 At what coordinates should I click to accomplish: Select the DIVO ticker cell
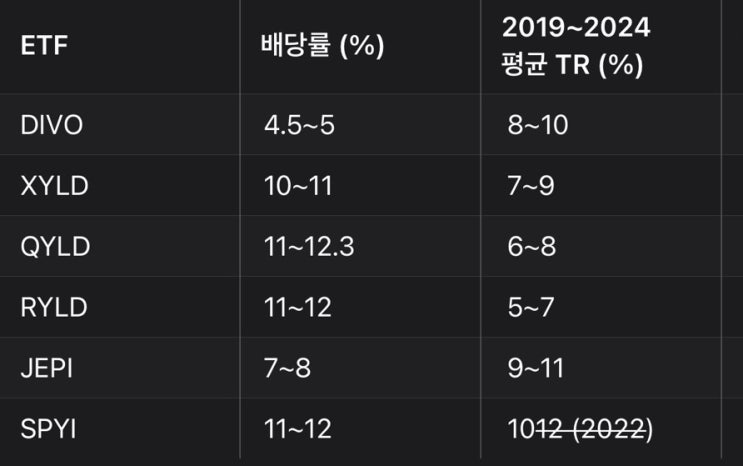51,125
